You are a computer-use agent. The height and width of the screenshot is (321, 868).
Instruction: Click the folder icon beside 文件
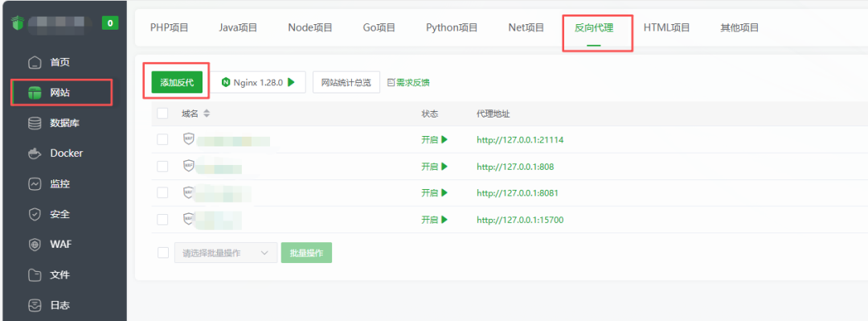(x=35, y=274)
